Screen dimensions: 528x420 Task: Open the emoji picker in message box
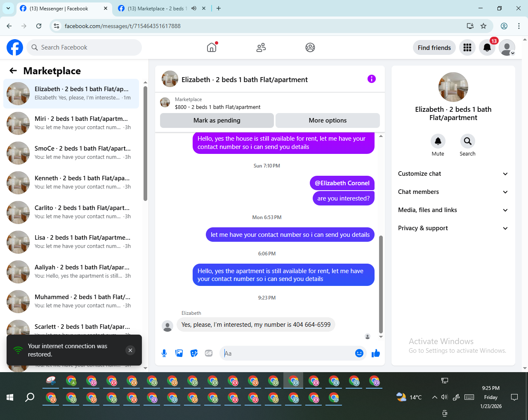359,353
